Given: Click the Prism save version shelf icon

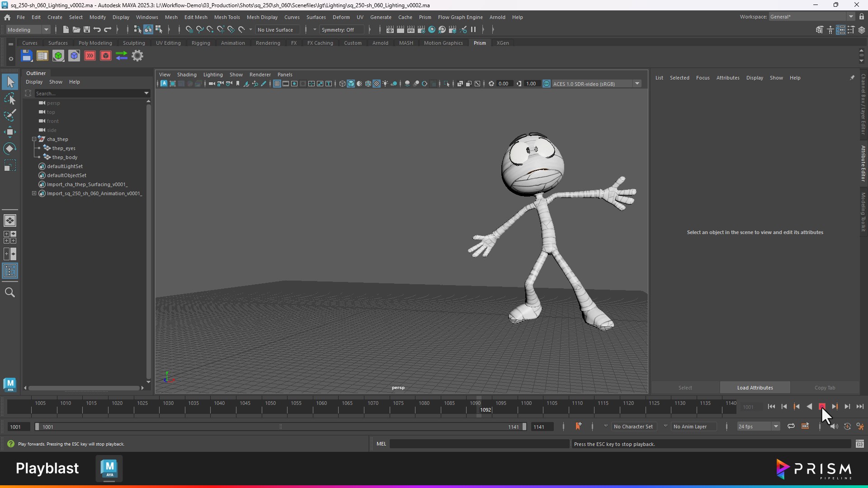Looking at the screenshot, I should click(x=27, y=56).
